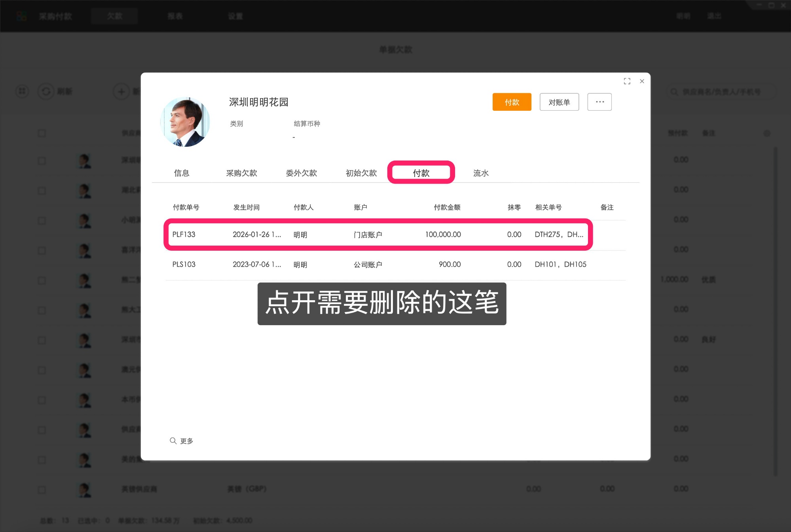791x532 pixels.
Task: Click the magnifier icon beside 更多
Action: (x=173, y=441)
